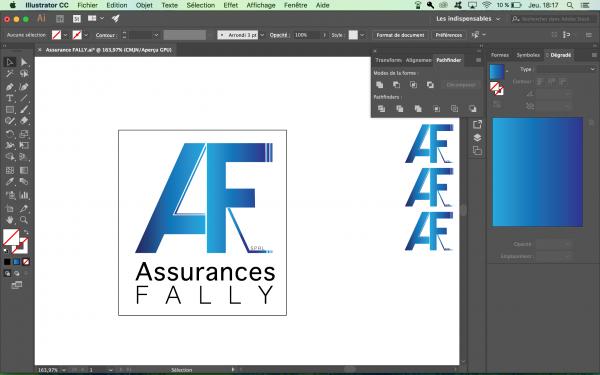Click the blue gradient swatch in Dégradé panel
This screenshot has width=600, height=375.
pos(497,72)
